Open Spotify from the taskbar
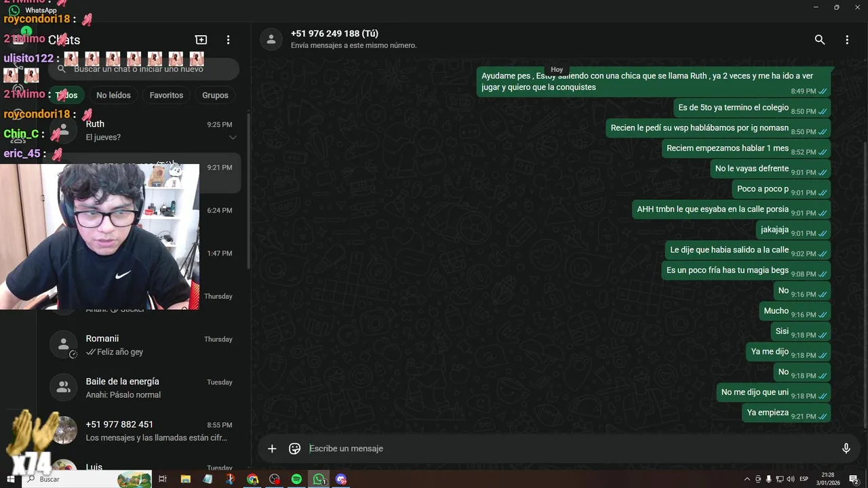The width and height of the screenshot is (868, 488). (296, 479)
